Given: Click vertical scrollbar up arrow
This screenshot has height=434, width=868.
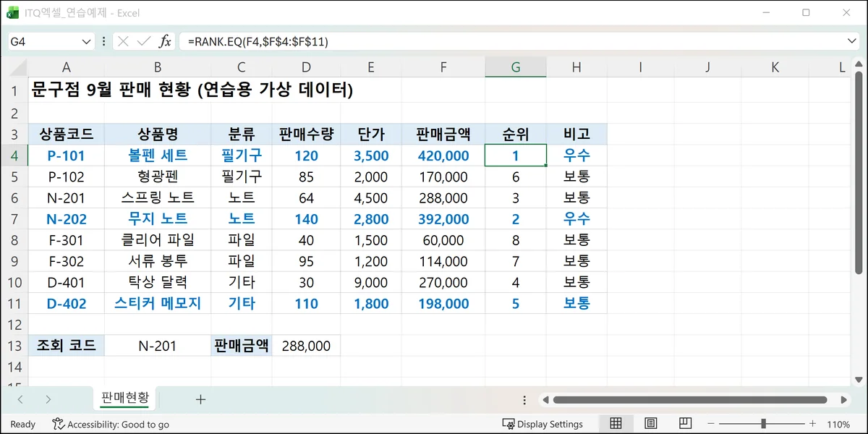Looking at the screenshot, I should pyautogui.click(x=859, y=65).
